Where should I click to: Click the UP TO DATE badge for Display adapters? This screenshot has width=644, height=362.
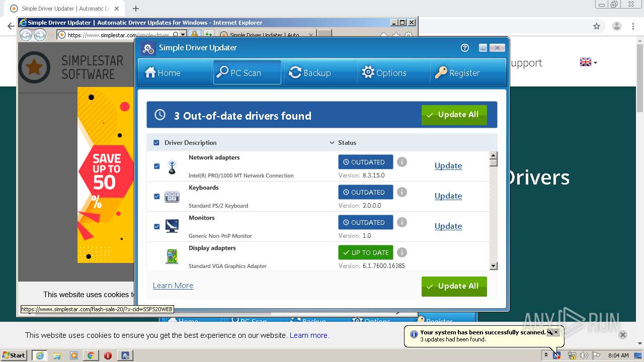click(x=366, y=252)
